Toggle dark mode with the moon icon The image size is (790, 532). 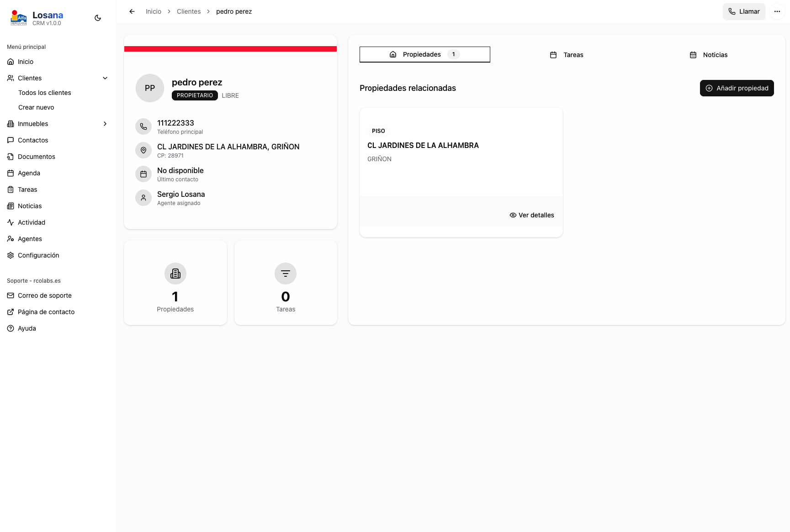click(98, 17)
